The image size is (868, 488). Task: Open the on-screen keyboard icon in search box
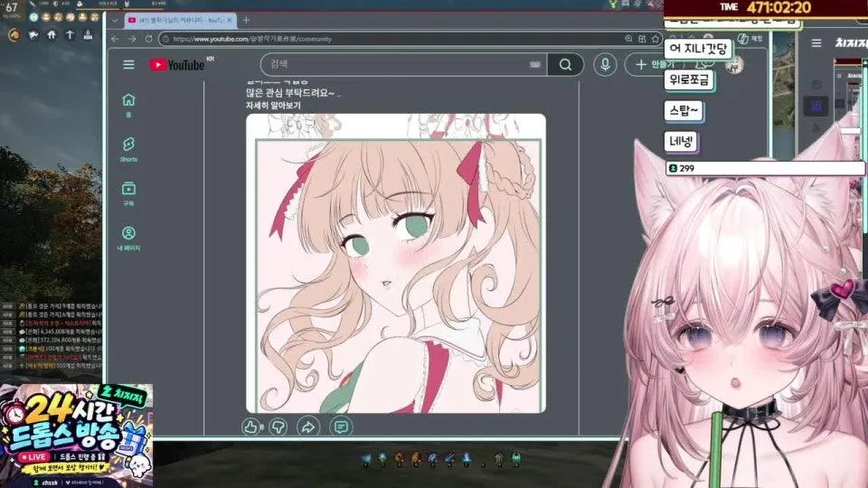coord(534,65)
